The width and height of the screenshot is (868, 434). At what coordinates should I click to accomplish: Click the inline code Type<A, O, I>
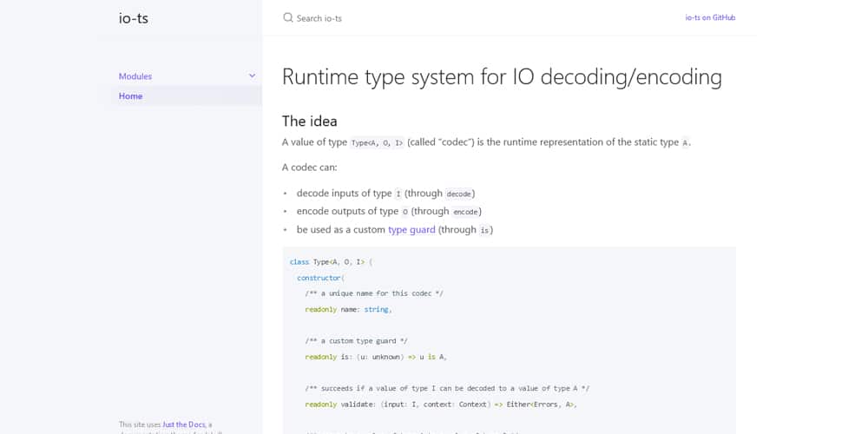point(377,143)
